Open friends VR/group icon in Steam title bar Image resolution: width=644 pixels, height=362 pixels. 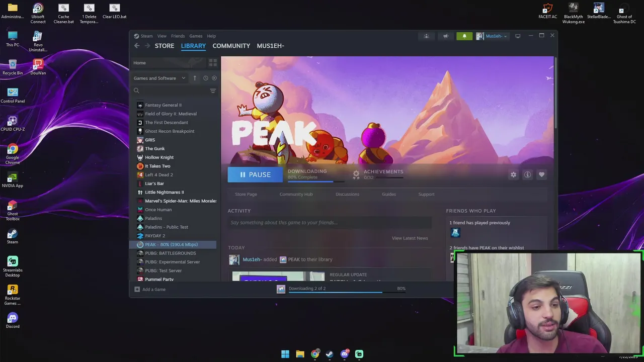(426, 36)
